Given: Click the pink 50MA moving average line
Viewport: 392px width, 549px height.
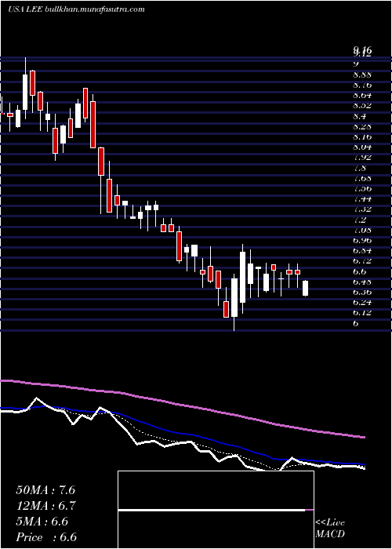Looking at the screenshot, I should [182, 405].
